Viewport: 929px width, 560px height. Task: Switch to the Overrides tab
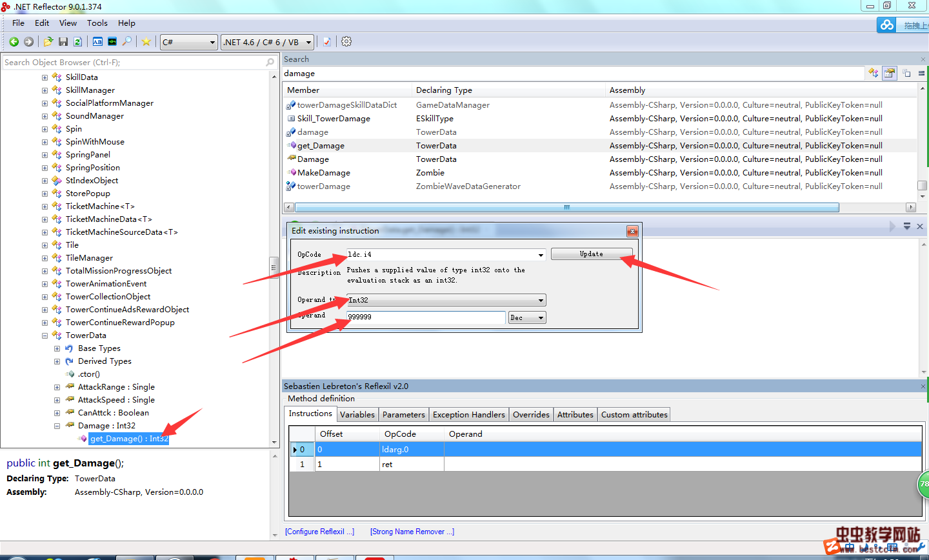[x=532, y=415]
